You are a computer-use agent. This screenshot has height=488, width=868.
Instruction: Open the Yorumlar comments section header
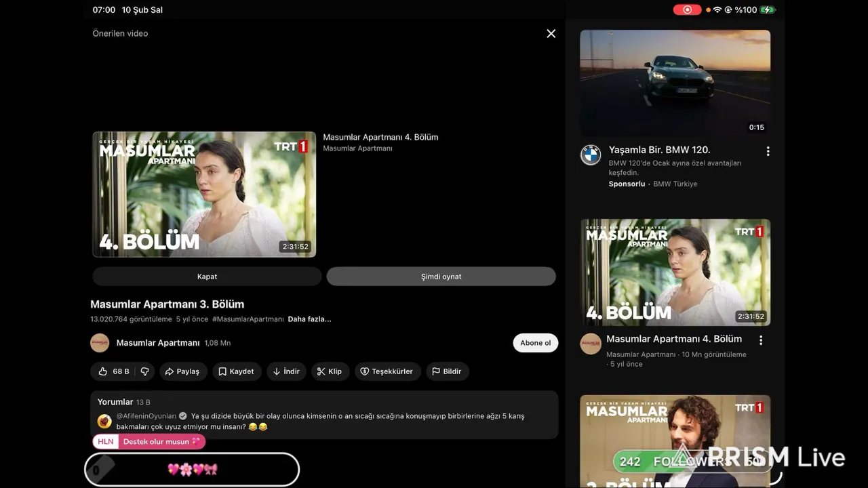(123, 402)
